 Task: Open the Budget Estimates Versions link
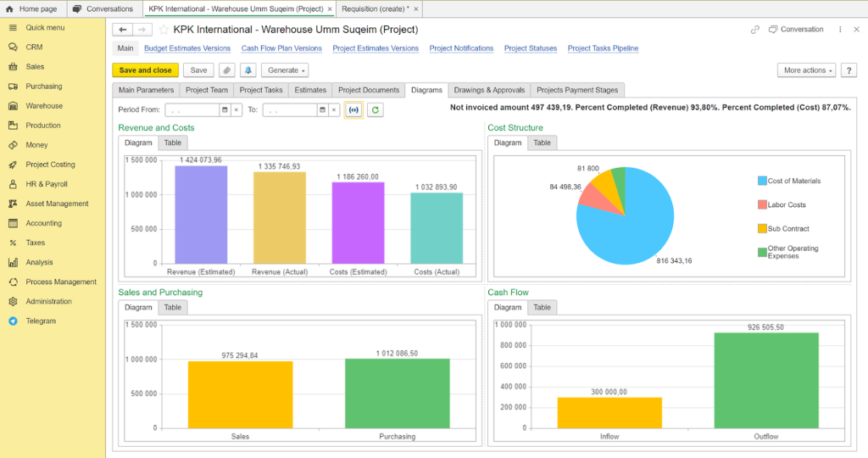click(x=187, y=48)
